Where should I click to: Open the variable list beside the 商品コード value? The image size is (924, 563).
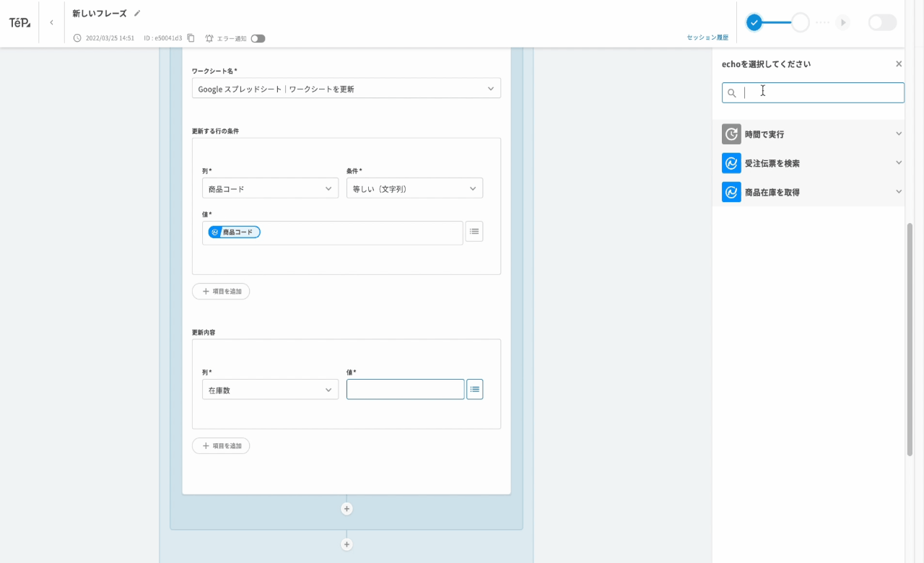[x=474, y=231]
